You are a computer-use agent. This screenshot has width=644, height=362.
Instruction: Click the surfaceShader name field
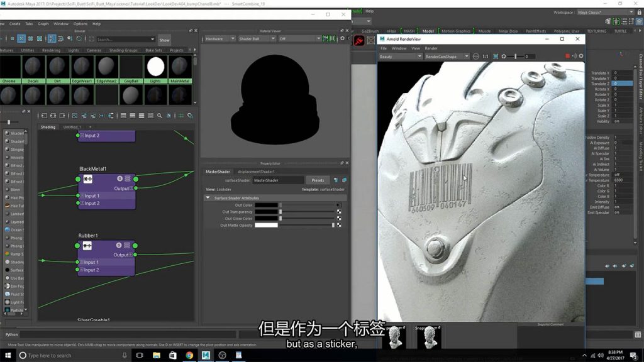click(278, 180)
